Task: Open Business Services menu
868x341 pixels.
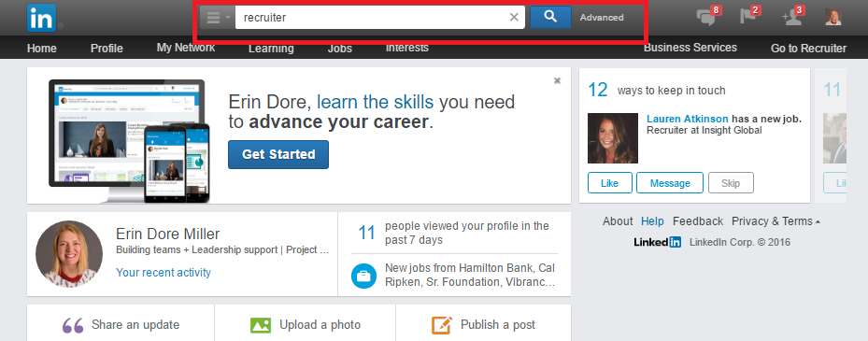Action: [x=690, y=48]
